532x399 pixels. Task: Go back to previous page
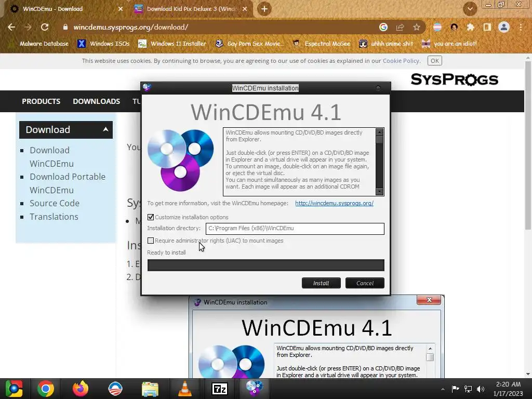(11, 27)
